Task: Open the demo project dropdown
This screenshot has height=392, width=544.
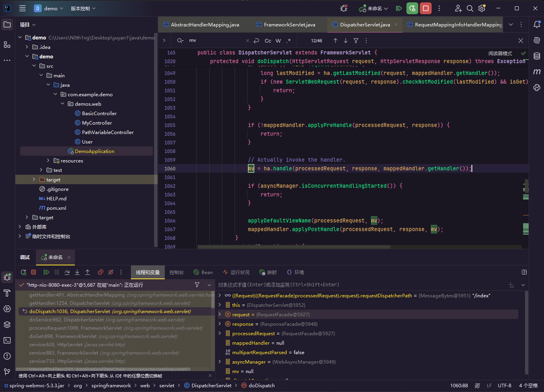Action: point(49,8)
